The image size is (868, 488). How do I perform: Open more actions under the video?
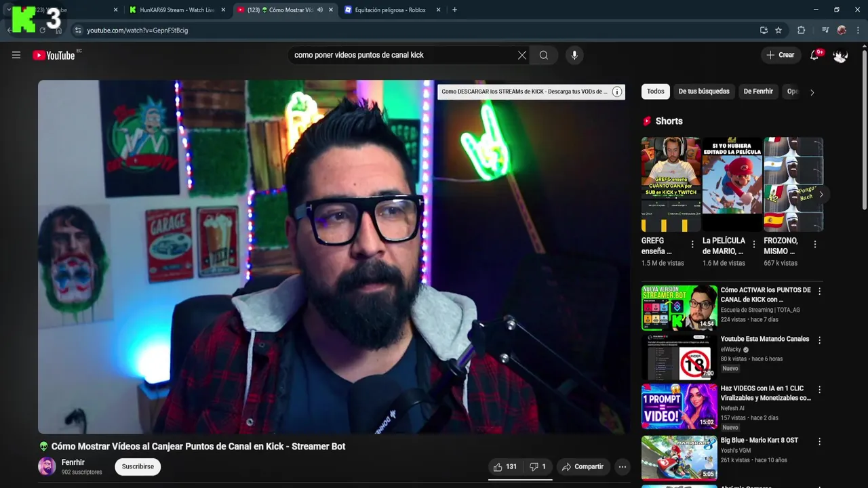(622, 466)
